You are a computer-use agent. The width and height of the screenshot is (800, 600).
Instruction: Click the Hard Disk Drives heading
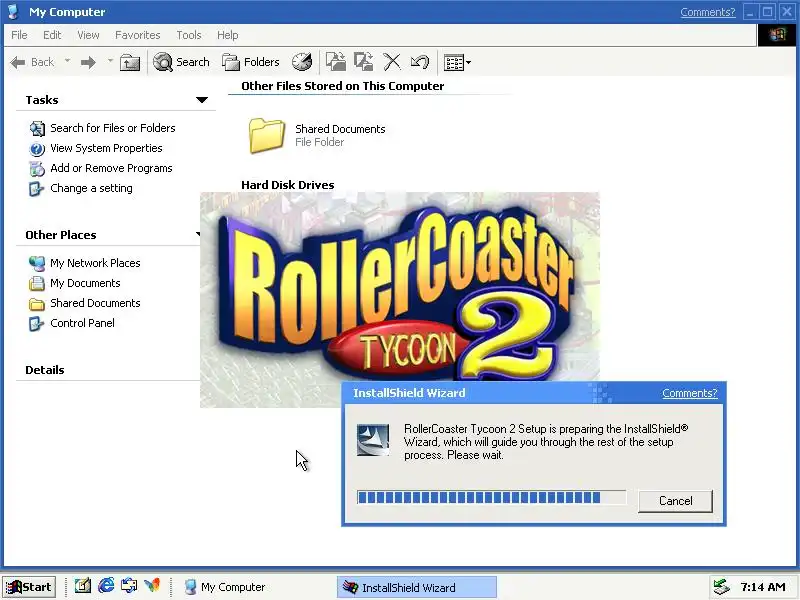pos(288,185)
